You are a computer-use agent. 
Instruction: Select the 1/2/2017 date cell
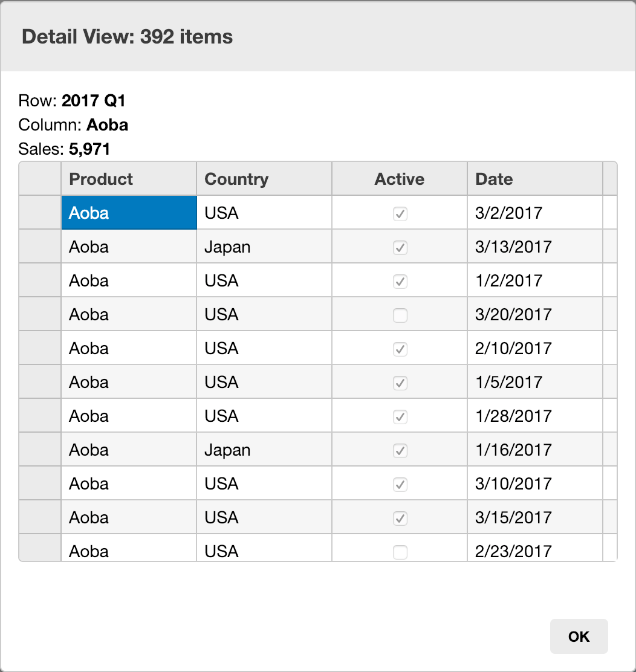coord(534,280)
